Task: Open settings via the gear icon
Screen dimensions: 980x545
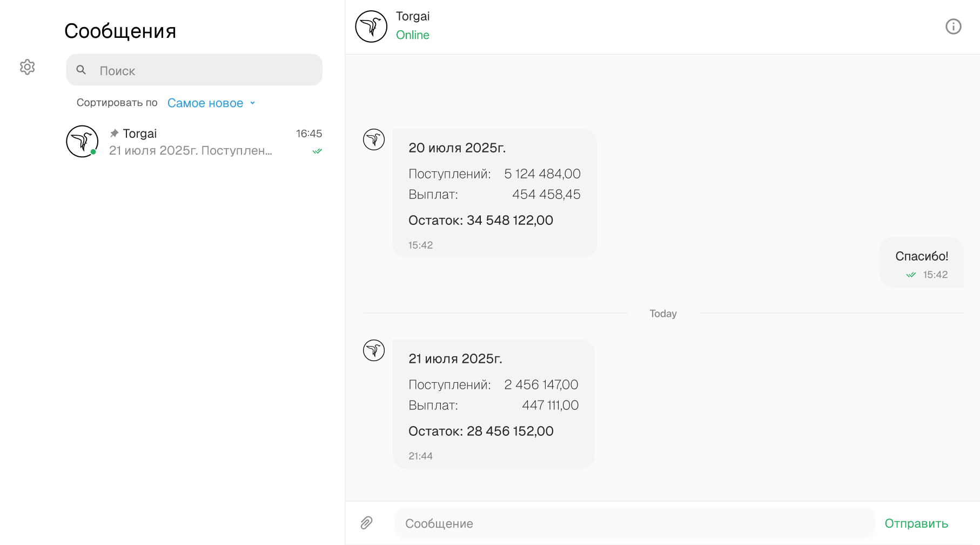Action: [x=27, y=67]
